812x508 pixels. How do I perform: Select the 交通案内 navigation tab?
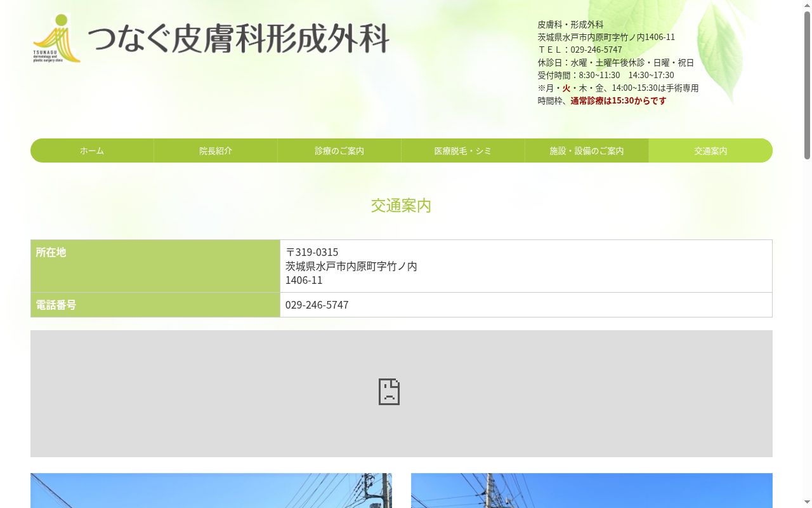pos(710,150)
